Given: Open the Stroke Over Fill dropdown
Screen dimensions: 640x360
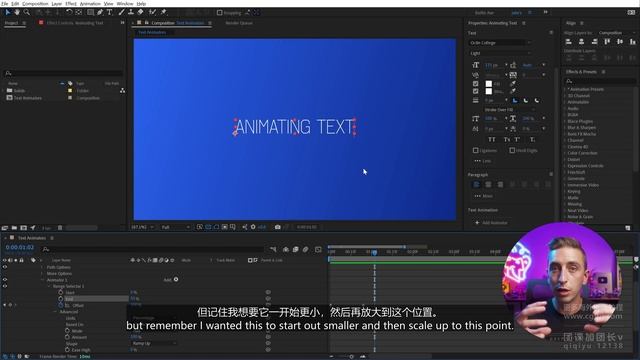Looking at the screenshot, I should 509,110.
